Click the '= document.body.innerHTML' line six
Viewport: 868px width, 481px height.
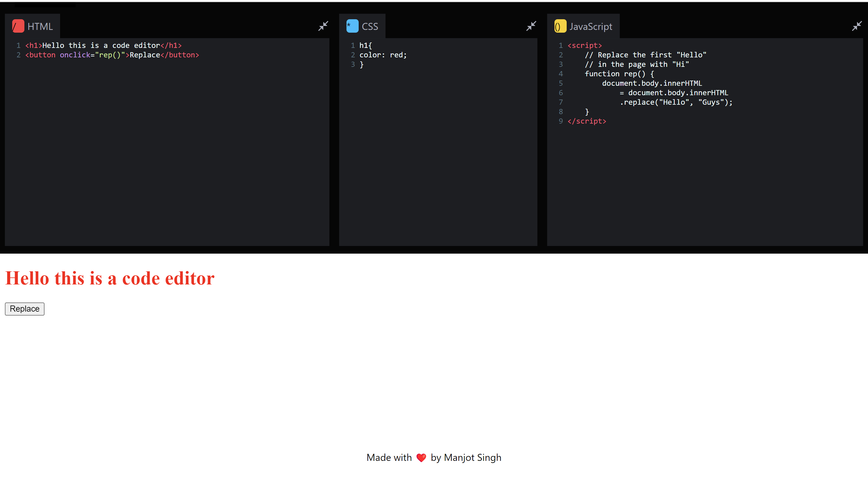tap(674, 92)
